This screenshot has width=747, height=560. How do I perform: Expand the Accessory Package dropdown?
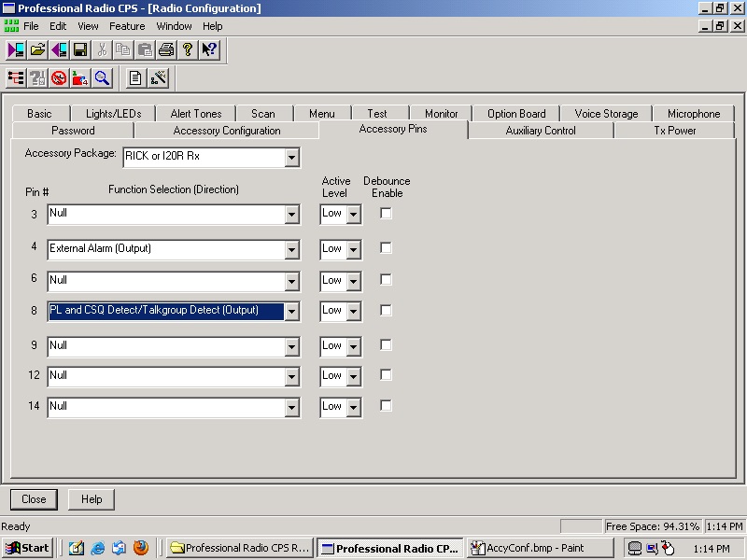[292, 157]
